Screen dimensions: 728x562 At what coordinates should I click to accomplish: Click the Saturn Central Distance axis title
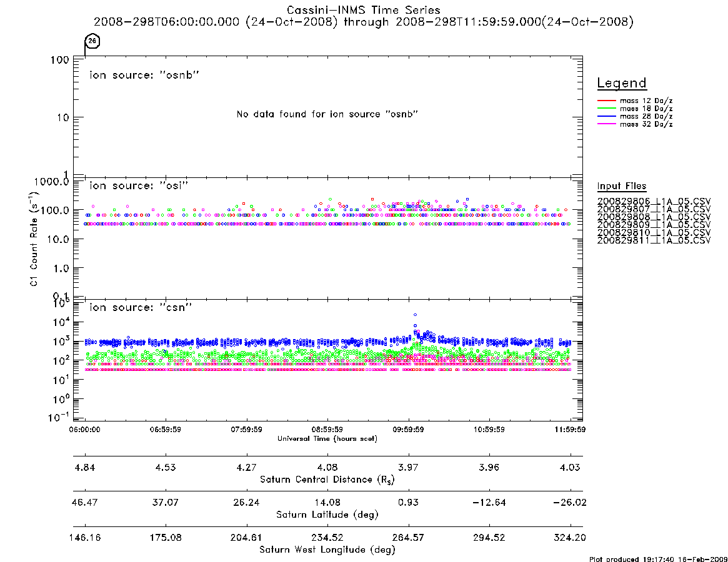point(327,480)
